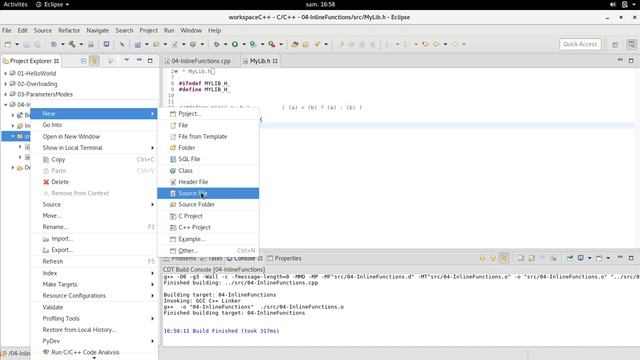Image resolution: width=640 pixels, height=360 pixels.
Task: Select Class in the New submenu
Action: pyautogui.click(x=208, y=171)
